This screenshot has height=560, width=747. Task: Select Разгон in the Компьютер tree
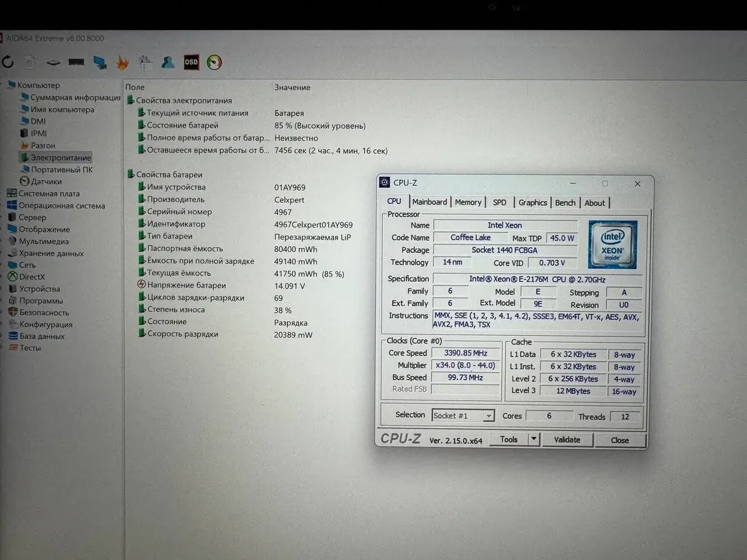tap(43, 146)
